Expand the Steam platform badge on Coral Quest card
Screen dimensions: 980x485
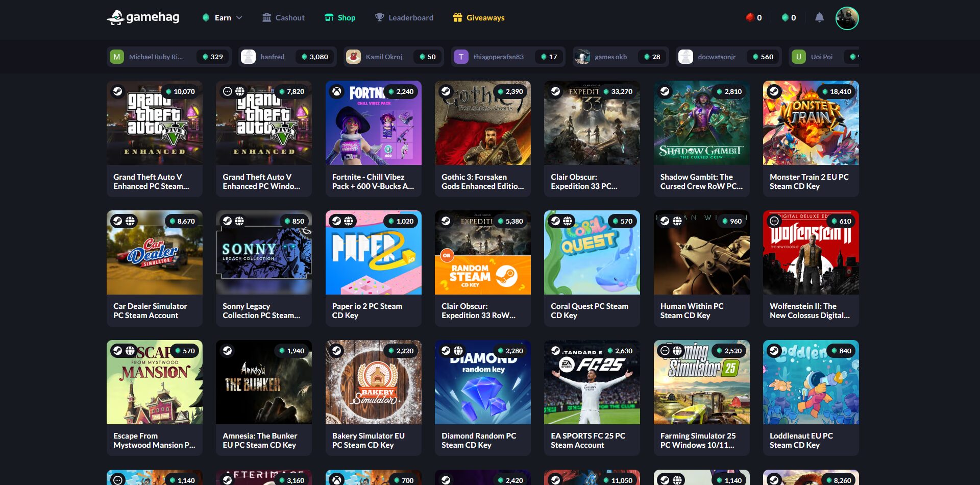[556, 221]
